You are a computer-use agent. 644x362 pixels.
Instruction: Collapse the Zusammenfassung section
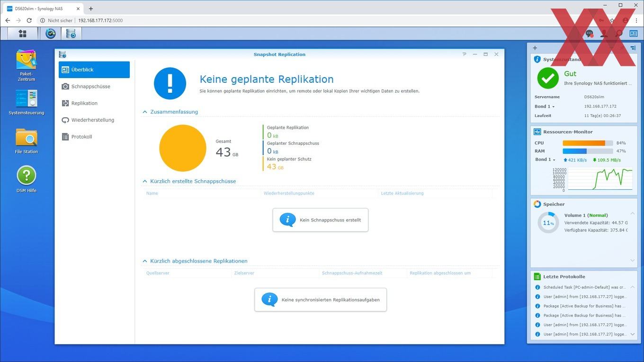[x=145, y=112]
